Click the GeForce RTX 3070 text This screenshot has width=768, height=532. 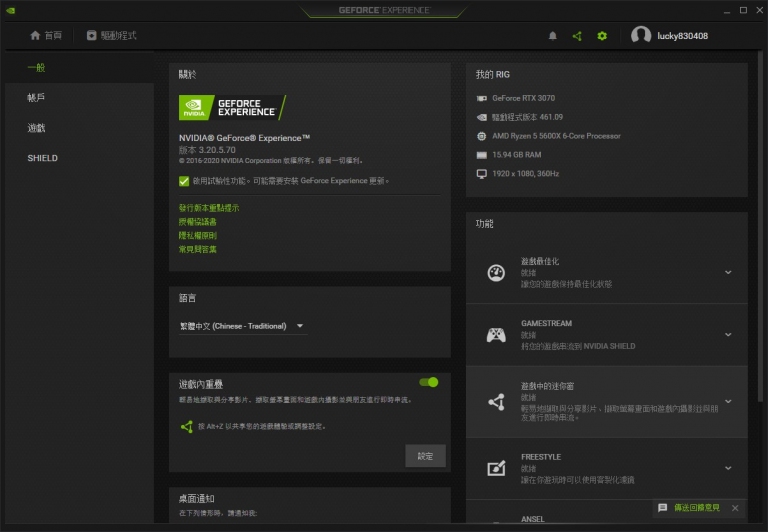524,98
